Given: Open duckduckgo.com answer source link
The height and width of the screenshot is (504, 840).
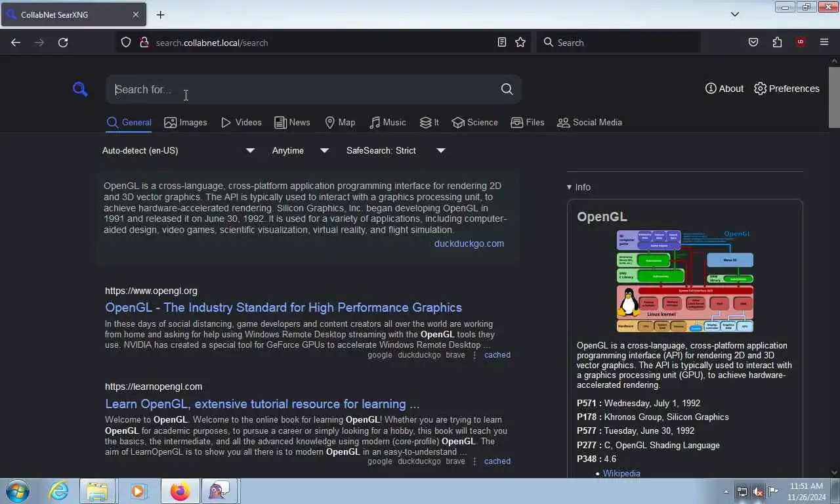Looking at the screenshot, I should pos(469,243).
